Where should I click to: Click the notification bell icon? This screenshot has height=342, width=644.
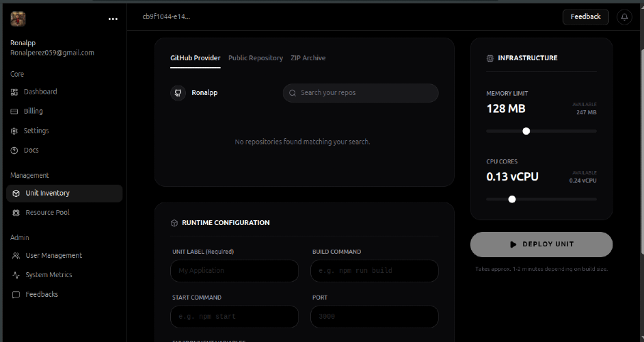pos(623,17)
